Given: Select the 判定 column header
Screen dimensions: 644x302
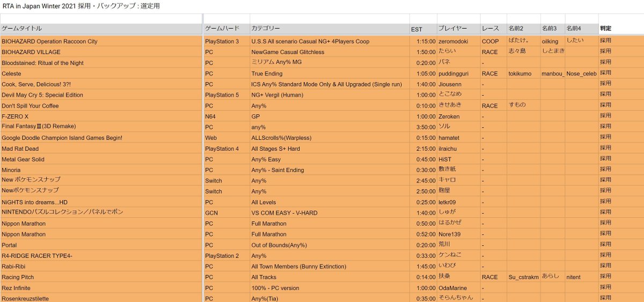Looking at the screenshot, I should [621, 28].
